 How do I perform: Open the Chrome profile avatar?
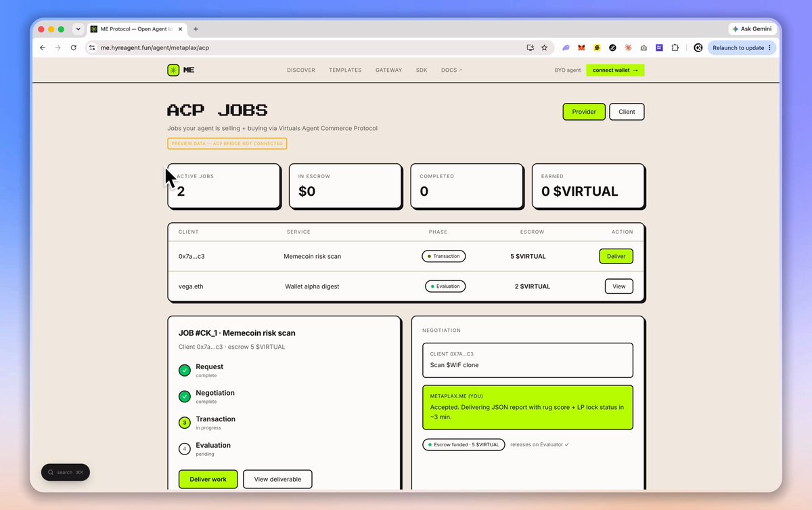coord(698,48)
